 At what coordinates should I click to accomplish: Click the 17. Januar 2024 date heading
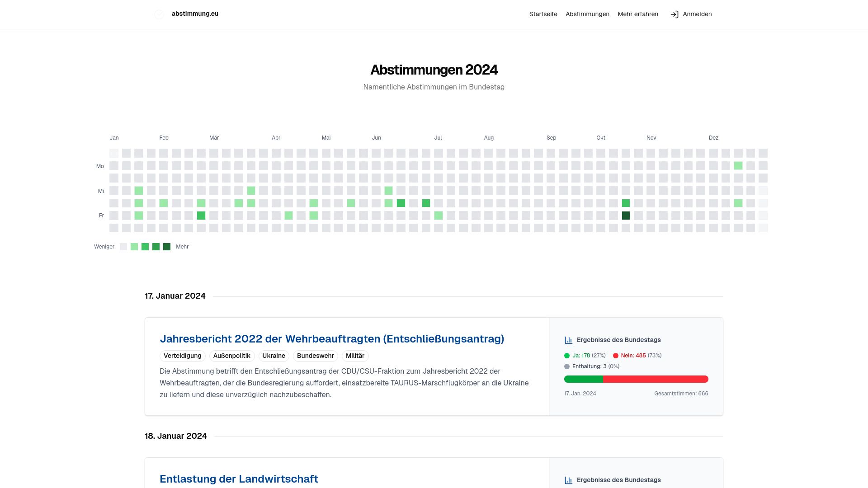tap(175, 296)
